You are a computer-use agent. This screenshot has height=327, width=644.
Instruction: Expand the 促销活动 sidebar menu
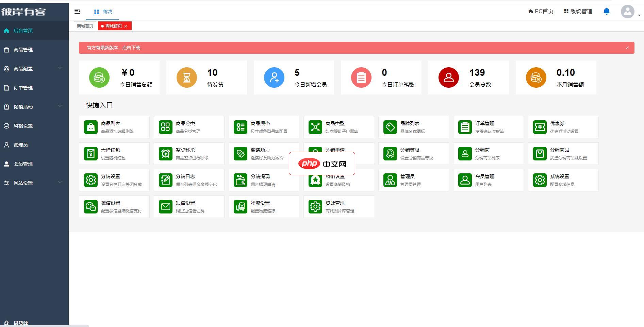click(34, 107)
